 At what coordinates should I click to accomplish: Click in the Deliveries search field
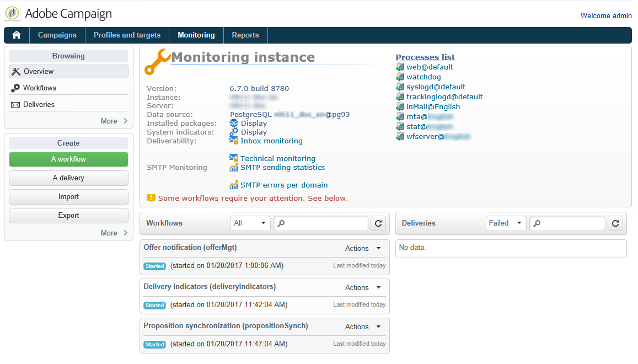567,223
